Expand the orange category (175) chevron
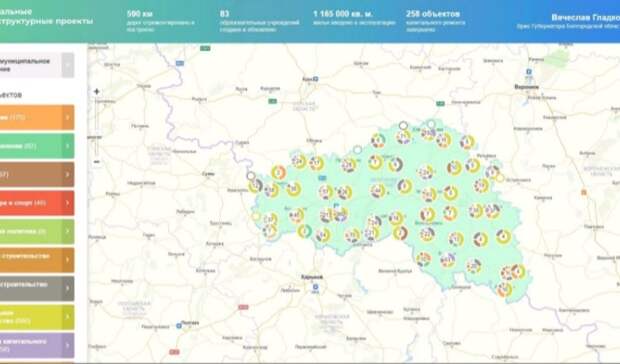Image resolution: width=620 pixels, height=364 pixels. click(x=68, y=117)
